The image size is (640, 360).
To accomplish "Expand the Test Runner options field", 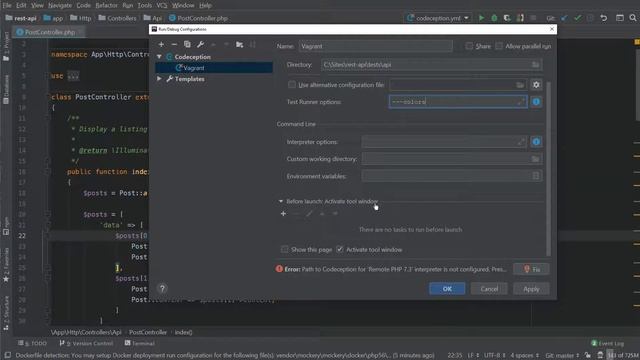I will click(x=521, y=102).
